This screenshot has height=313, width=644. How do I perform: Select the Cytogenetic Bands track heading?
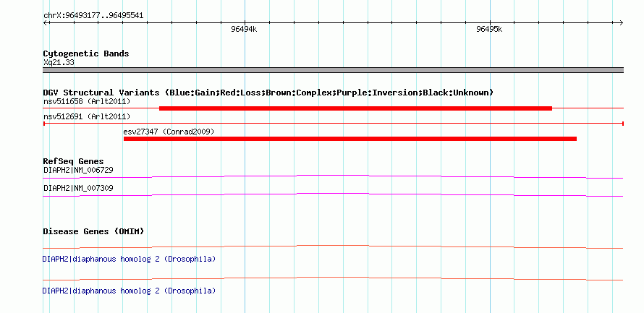(86, 53)
